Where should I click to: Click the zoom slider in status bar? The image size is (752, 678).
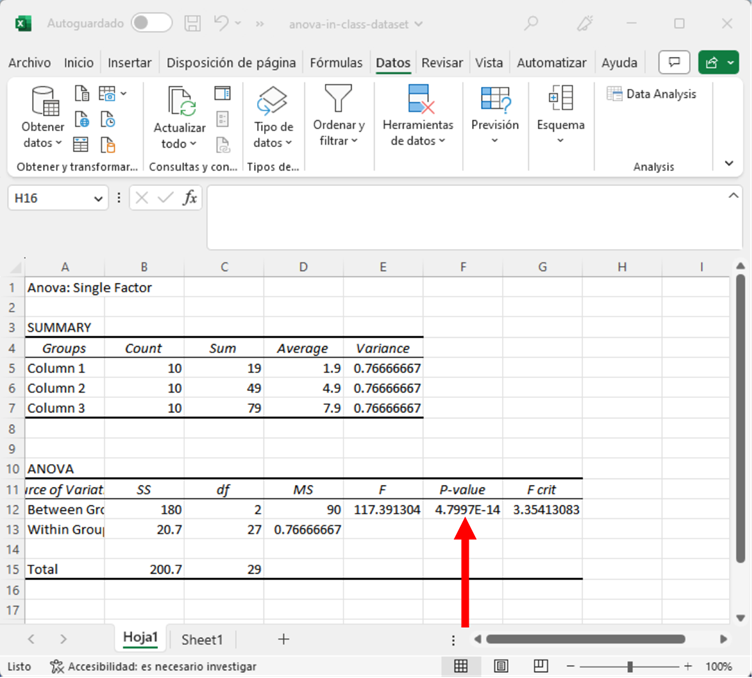[629, 666]
